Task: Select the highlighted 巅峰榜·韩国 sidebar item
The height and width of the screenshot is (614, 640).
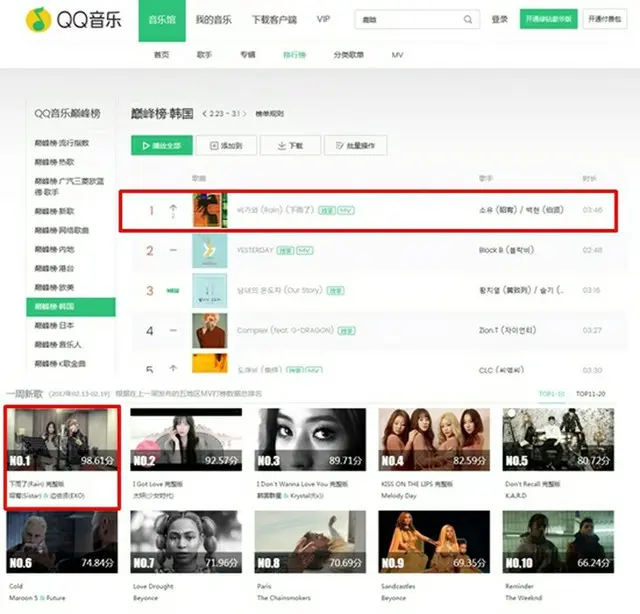Action: [x=71, y=307]
